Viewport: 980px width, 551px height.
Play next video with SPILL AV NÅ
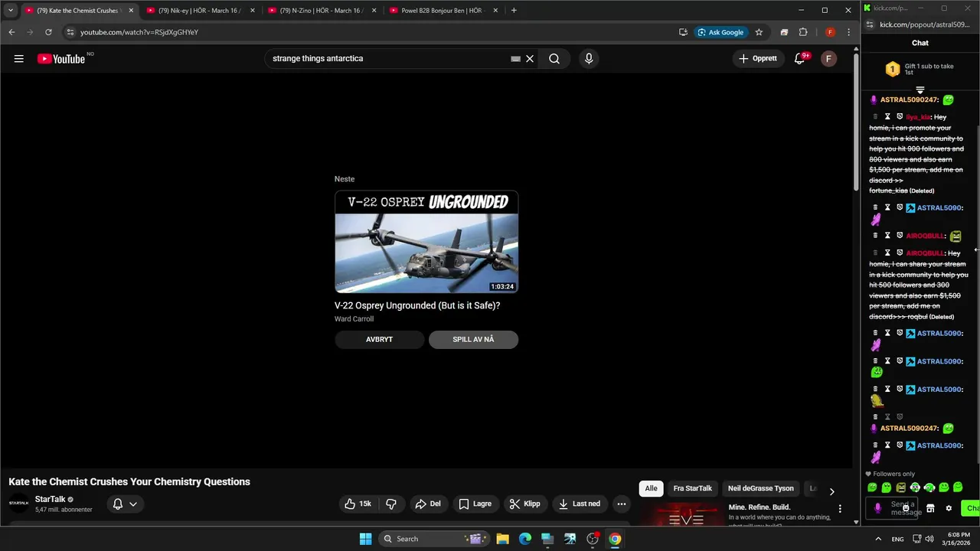pos(473,340)
